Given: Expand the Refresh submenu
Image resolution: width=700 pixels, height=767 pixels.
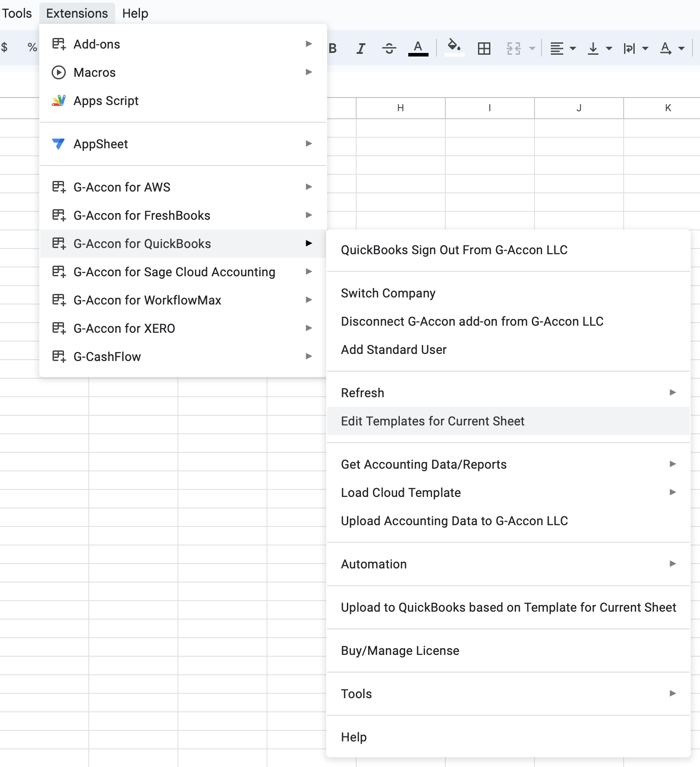Looking at the screenshot, I should pyautogui.click(x=508, y=393).
